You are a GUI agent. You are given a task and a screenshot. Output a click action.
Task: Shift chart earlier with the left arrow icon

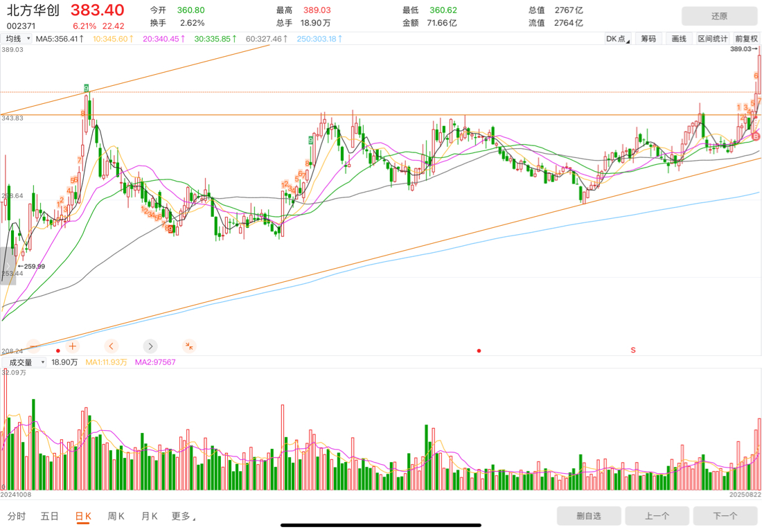pos(112,346)
